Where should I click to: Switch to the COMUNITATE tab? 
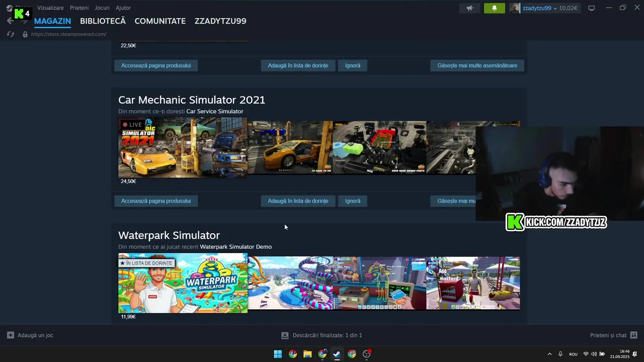pyautogui.click(x=160, y=21)
